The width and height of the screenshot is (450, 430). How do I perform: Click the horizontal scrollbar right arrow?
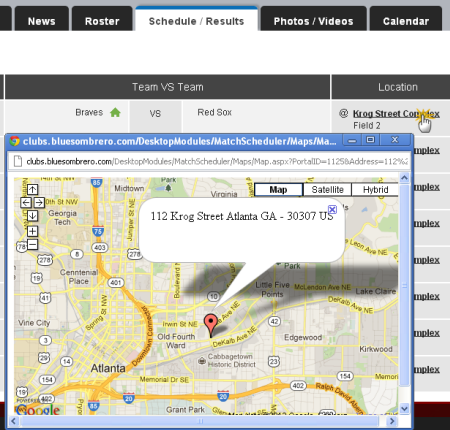(x=392, y=421)
